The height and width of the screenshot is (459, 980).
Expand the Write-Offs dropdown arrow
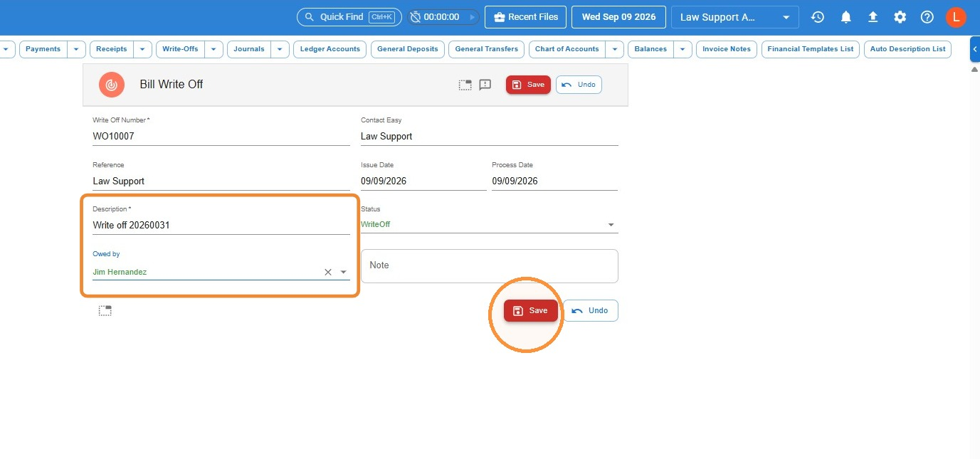point(214,49)
